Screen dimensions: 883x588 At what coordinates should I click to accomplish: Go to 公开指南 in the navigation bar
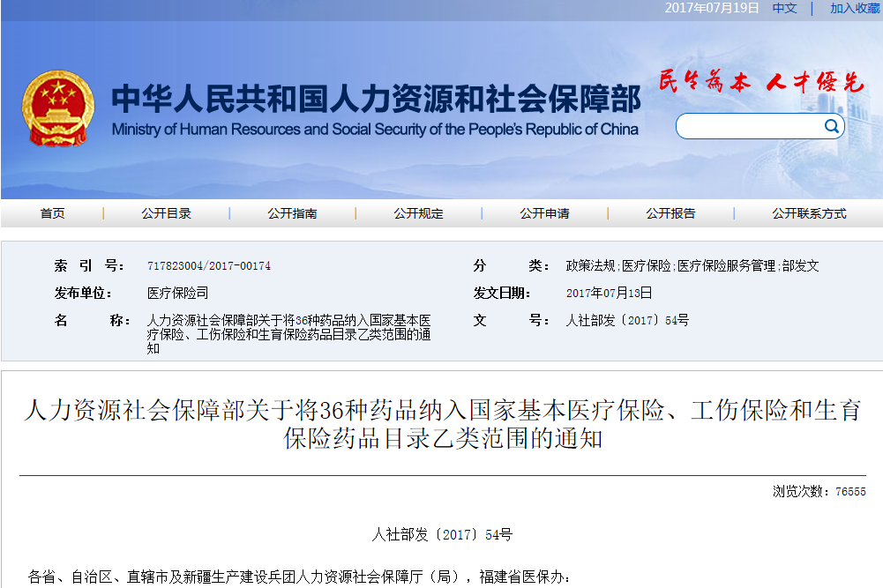click(292, 213)
